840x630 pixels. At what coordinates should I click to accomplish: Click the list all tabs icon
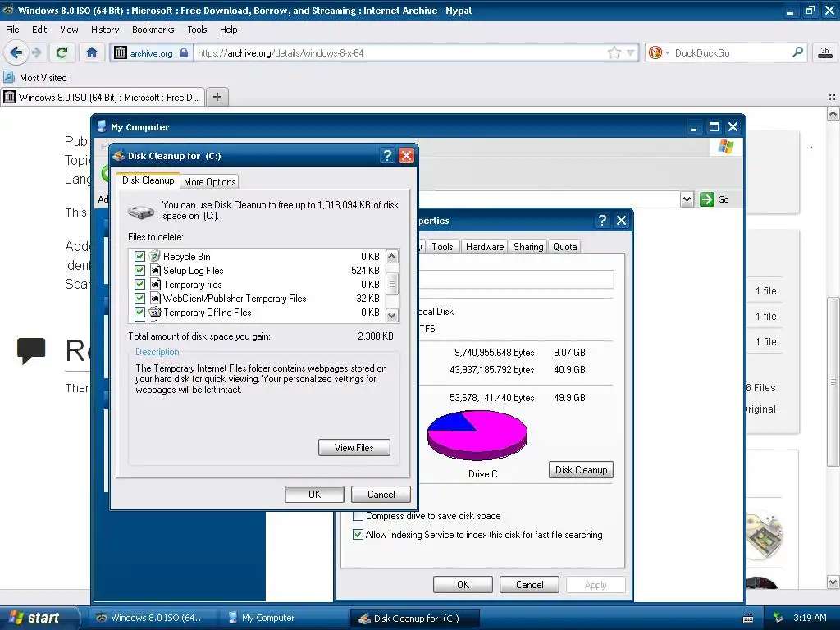point(832,97)
